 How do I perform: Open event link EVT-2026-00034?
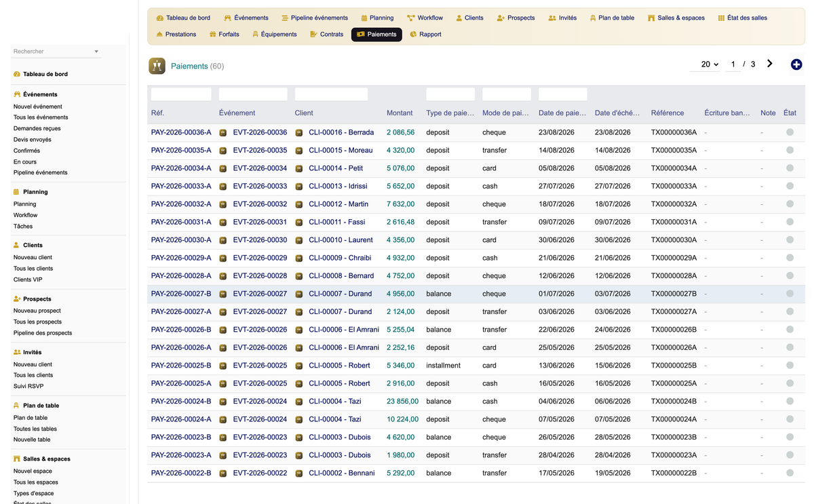260,168
